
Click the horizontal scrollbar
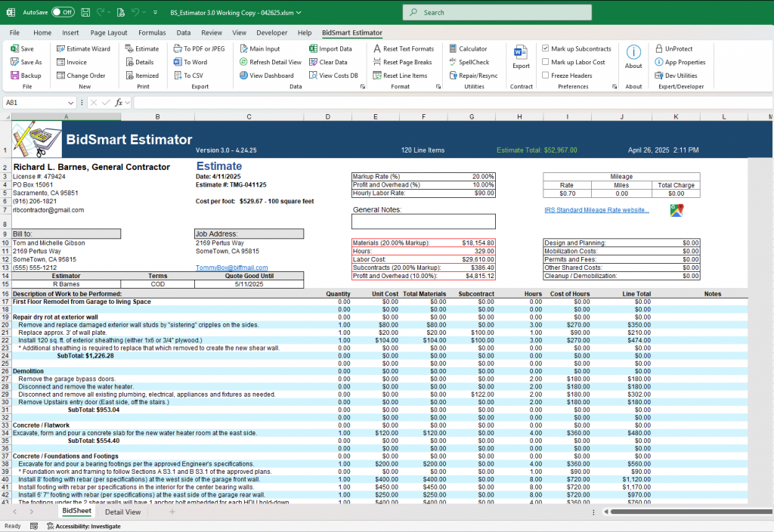691,512
